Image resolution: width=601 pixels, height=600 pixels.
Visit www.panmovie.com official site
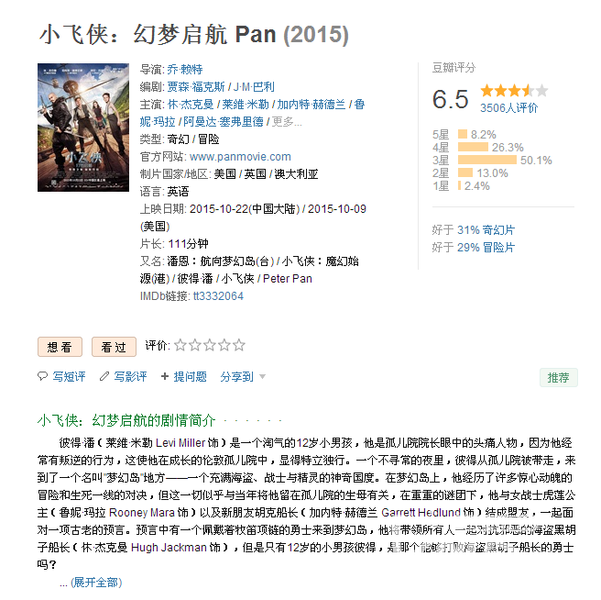click(240, 156)
